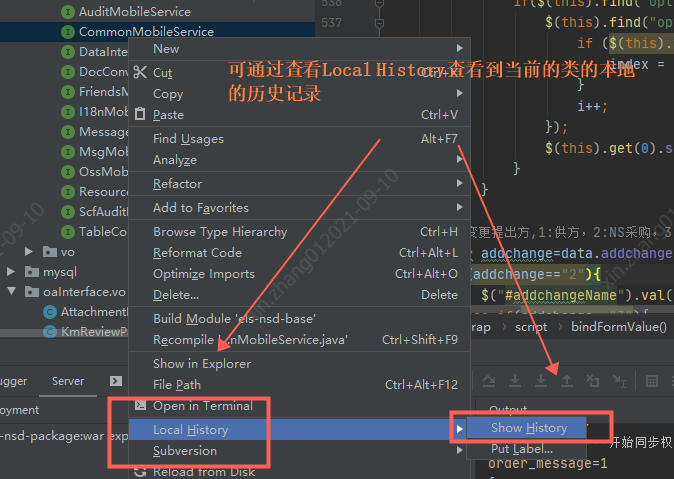
Task: Click line number 537 in the gutter
Action: click(x=331, y=23)
